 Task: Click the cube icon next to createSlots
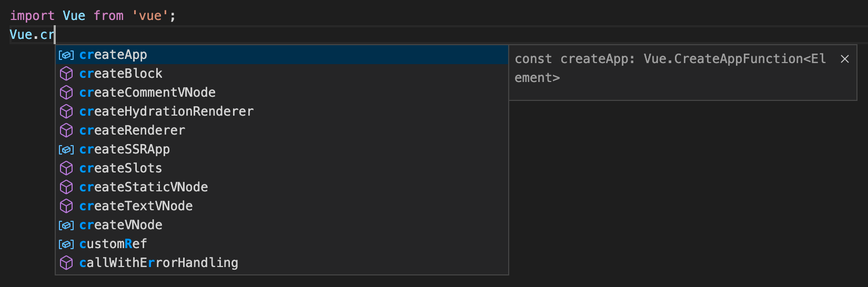click(66, 168)
